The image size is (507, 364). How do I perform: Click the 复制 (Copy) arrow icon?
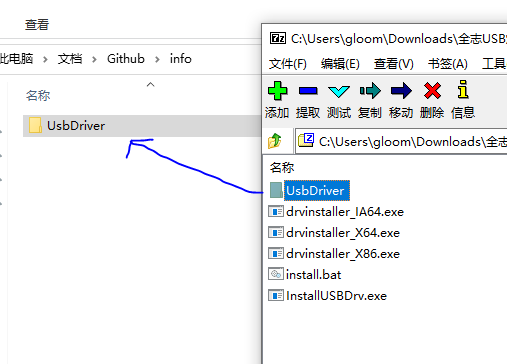point(370,91)
